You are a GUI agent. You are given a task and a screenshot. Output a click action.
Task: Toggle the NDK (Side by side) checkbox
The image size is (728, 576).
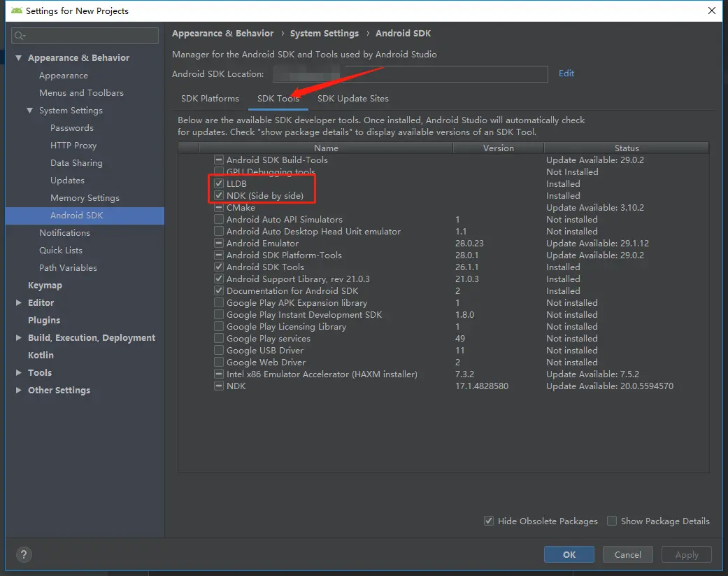click(x=219, y=195)
